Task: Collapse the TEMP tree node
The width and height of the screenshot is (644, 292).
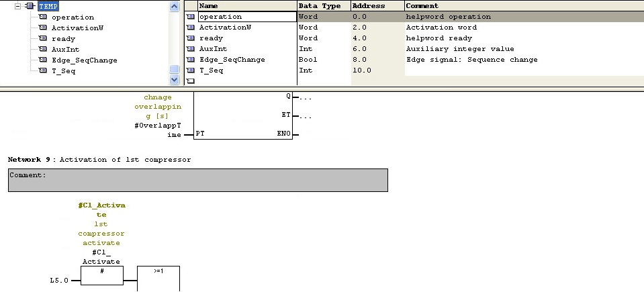Action: pos(17,6)
